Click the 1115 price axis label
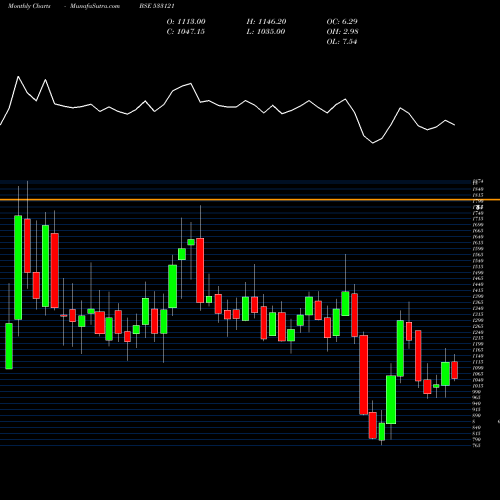This screenshot has height=500, width=500. coord(478,362)
